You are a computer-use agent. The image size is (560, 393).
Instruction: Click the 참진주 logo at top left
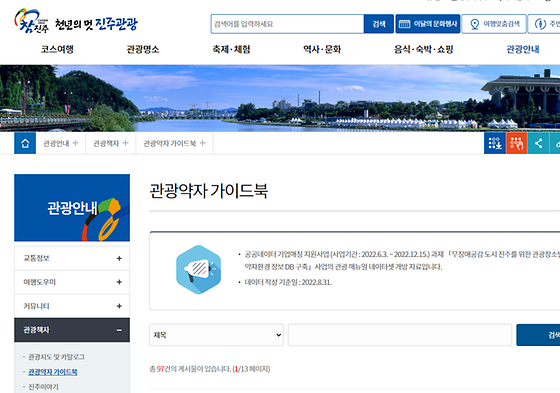31,21
